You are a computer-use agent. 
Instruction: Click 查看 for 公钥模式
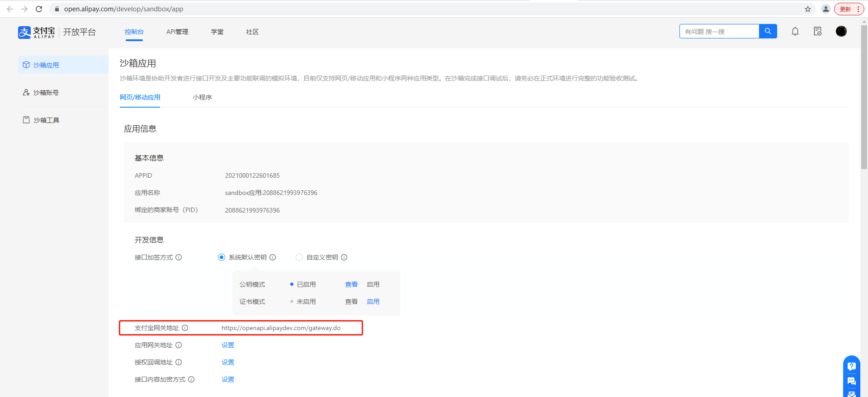(x=351, y=284)
